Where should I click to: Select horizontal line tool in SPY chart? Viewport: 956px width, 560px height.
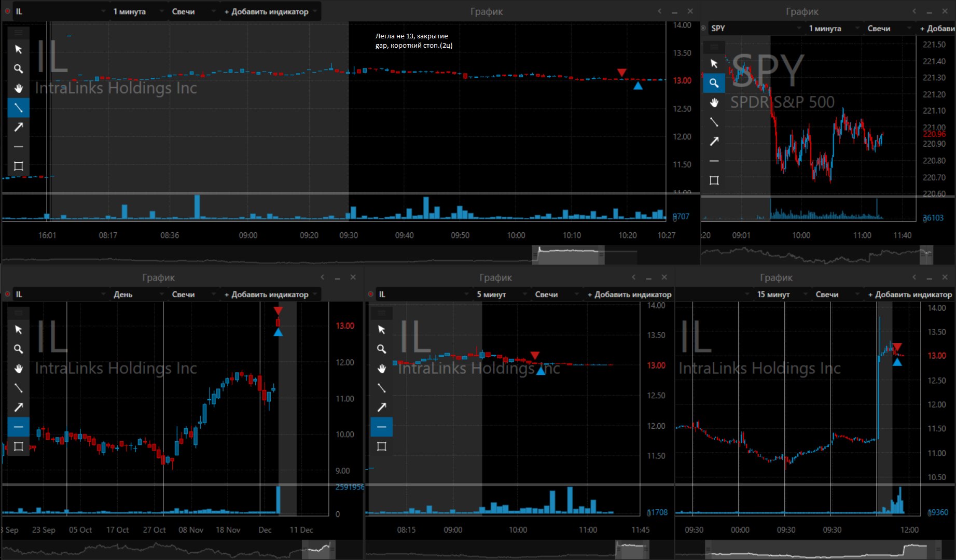714,161
